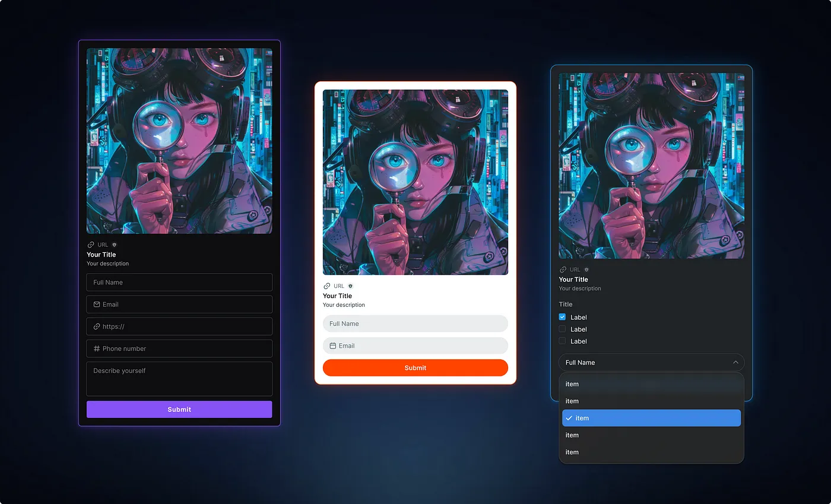The image size is (831, 504).
Task: Click the URL text in the blue card
Action: pyautogui.click(x=575, y=270)
